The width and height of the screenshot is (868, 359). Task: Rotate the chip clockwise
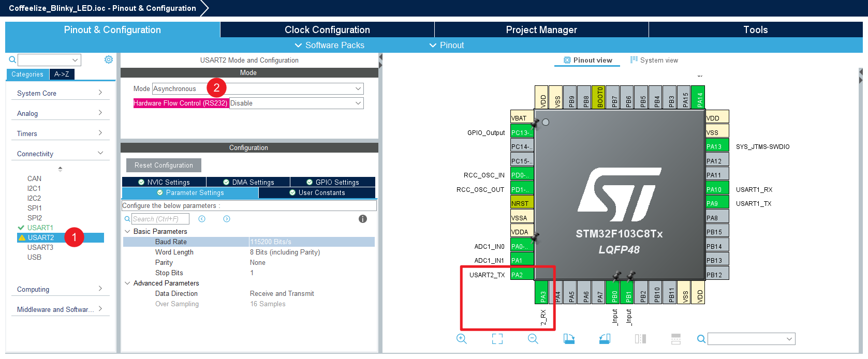[569, 339]
